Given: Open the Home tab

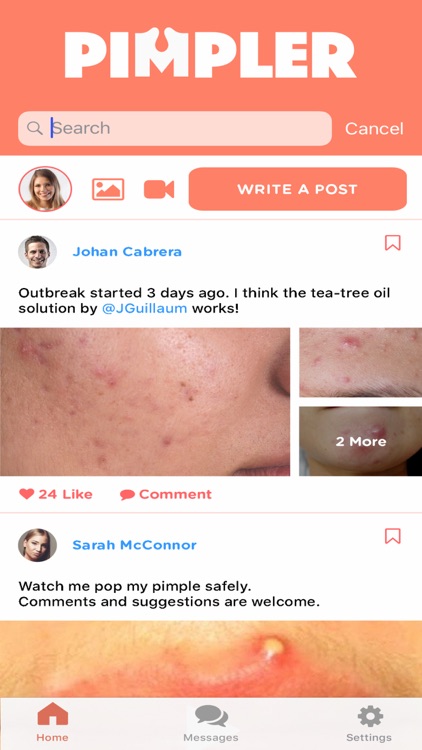Looking at the screenshot, I should (x=52, y=722).
